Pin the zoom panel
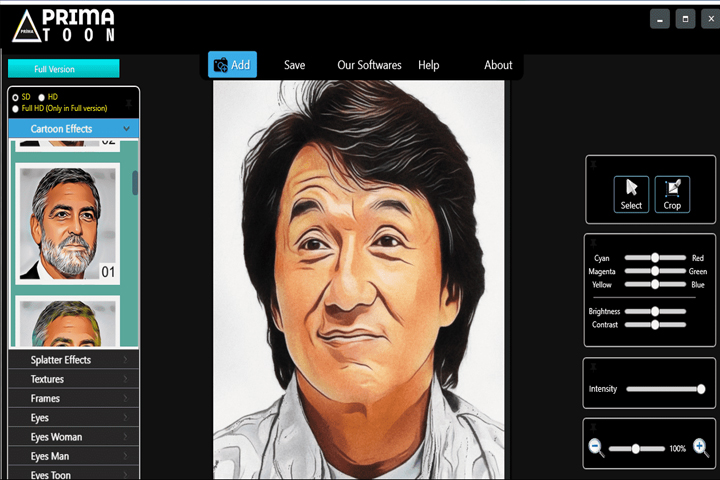 593,428
